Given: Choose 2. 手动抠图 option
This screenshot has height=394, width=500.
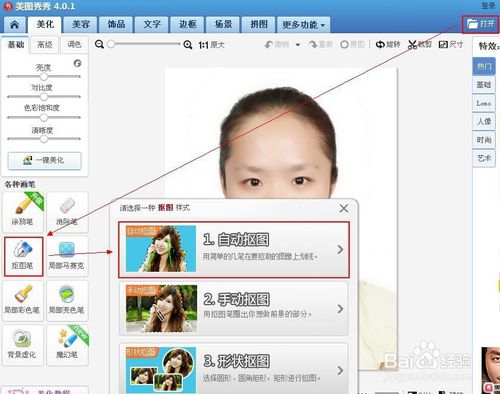Looking at the screenshot, I should click(234, 308).
